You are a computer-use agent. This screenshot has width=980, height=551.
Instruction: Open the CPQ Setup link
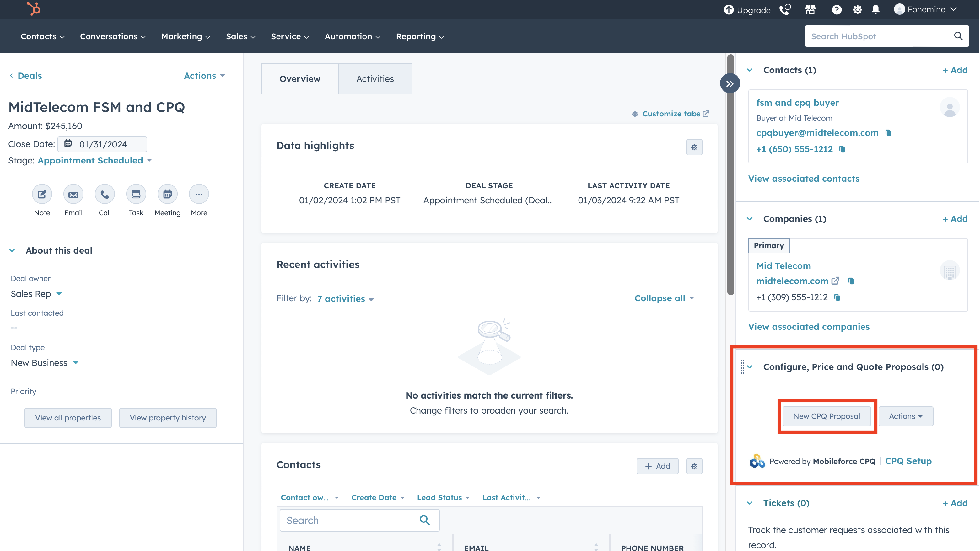click(x=908, y=461)
